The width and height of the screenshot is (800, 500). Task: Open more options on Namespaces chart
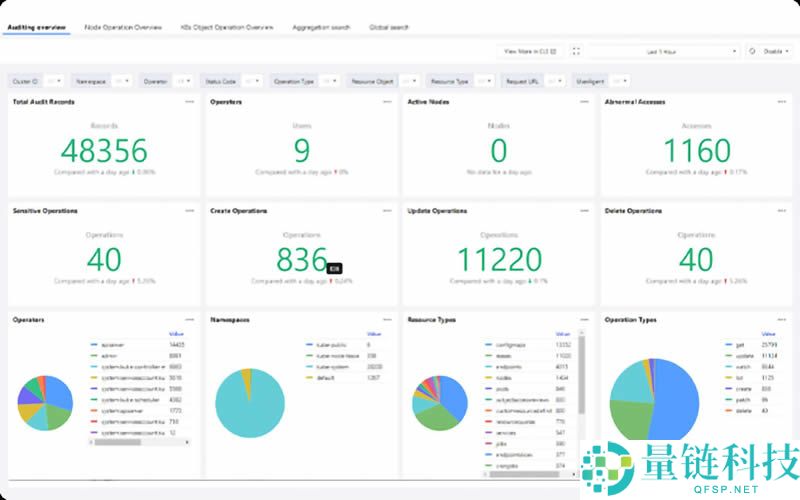387,320
